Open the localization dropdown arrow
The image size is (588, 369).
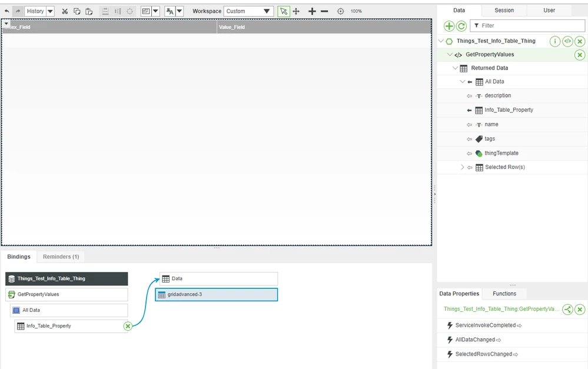pyautogui.click(x=180, y=11)
